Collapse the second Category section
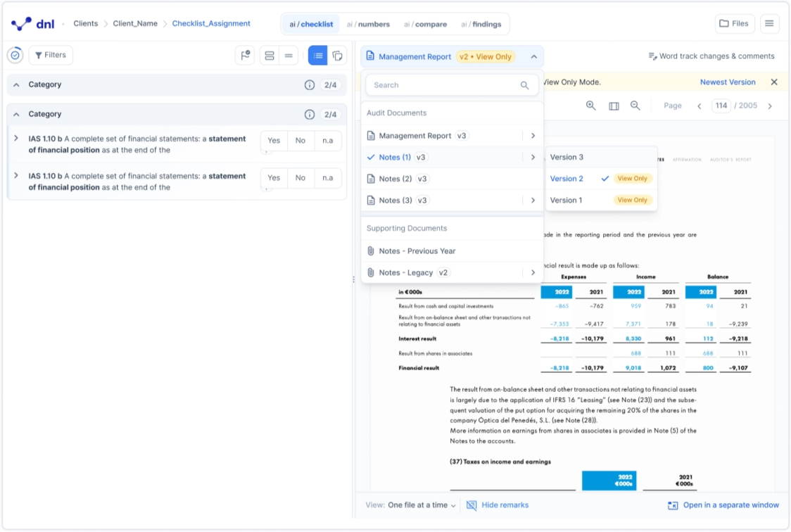The height and width of the screenshot is (532, 791). 16,115
